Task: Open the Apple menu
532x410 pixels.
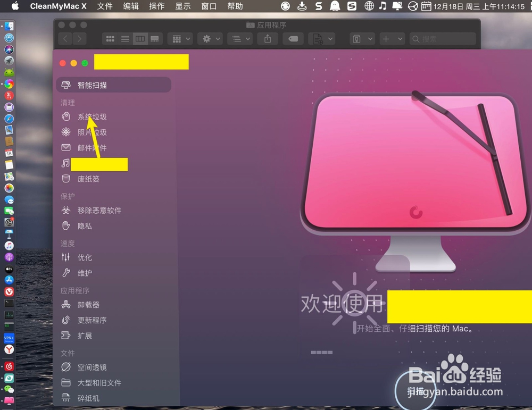Action: click(x=15, y=6)
